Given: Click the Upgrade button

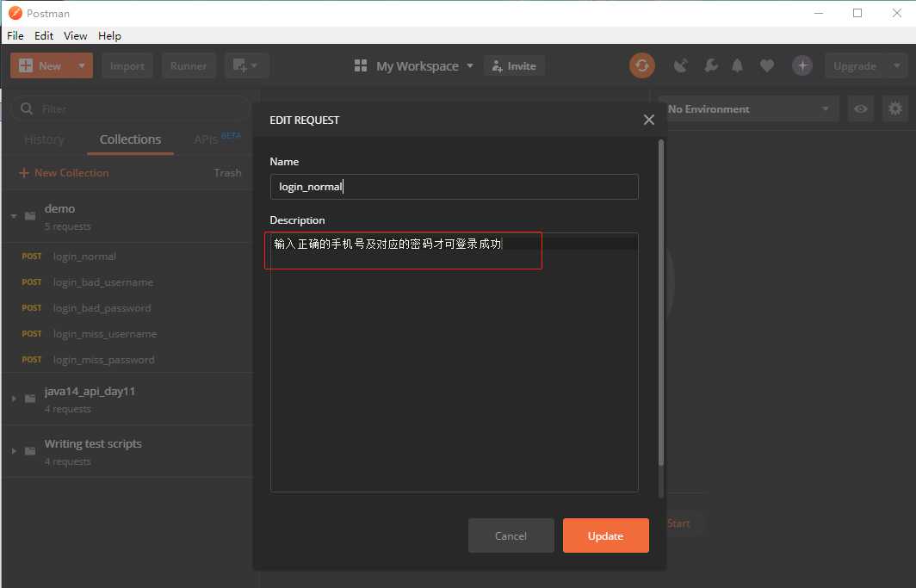Looking at the screenshot, I should (x=855, y=65).
